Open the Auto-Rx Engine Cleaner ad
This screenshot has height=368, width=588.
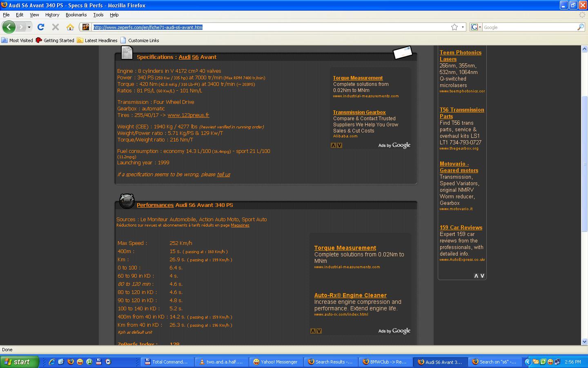pyautogui.click(x=350, y=295)
